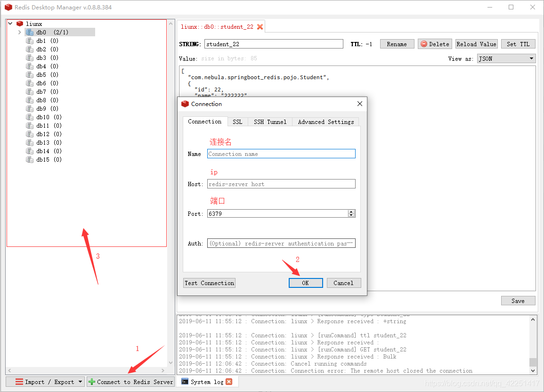Expand the db0 tree node
Image resolution: width=544 pixels, height=392 pixels.
19,32
